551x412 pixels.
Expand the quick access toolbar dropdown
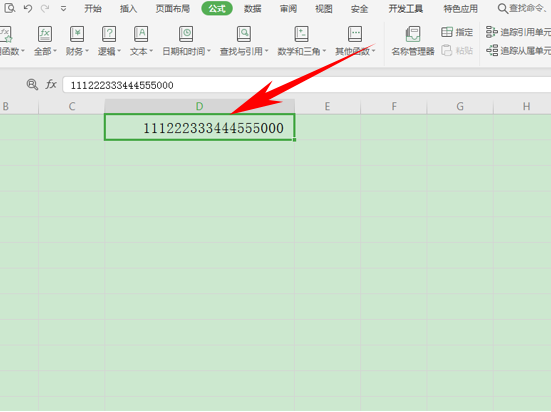63,8
